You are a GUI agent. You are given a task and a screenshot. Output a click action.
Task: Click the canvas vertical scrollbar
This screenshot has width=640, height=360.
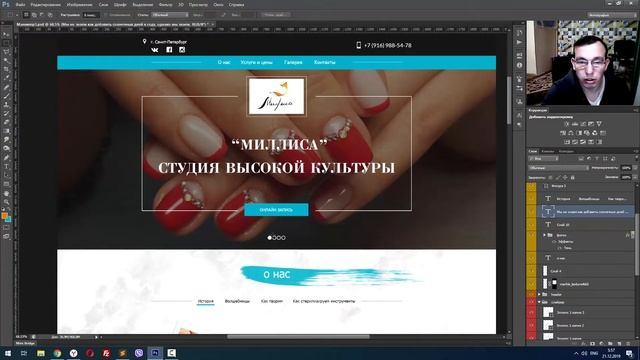tap(509, 100)
